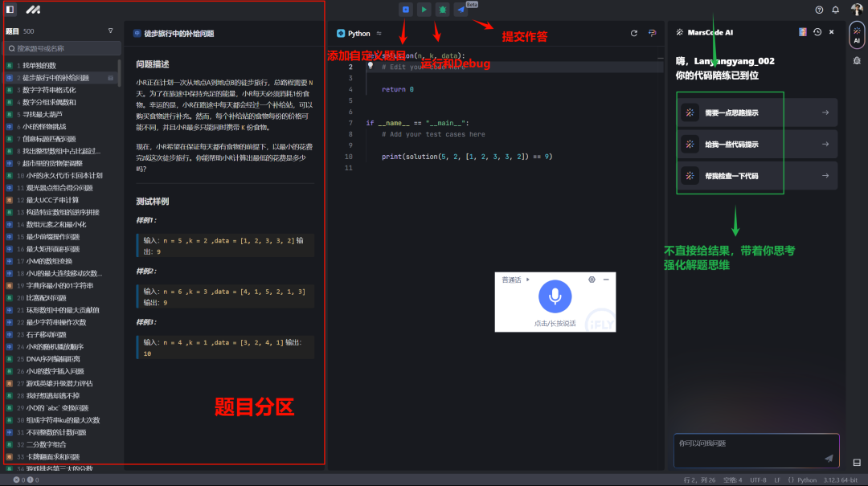
Task: Change encoding via UTF-8 status item
Action: tap(758, 480)
